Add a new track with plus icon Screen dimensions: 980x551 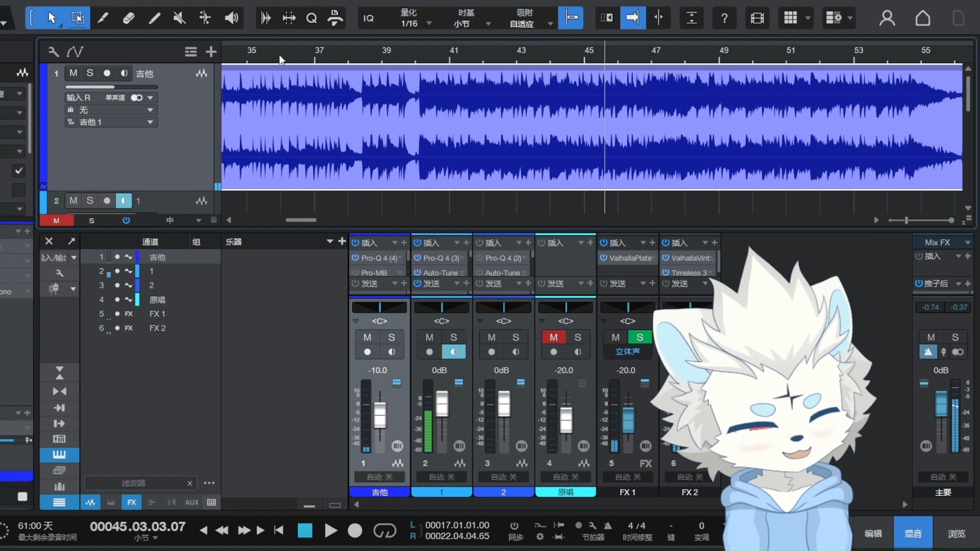tap(211, 52)
